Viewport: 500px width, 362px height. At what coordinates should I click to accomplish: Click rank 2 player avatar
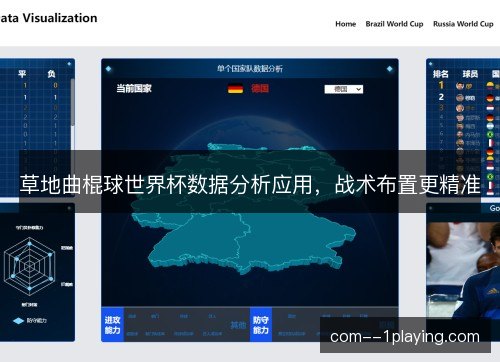[460, 97]
